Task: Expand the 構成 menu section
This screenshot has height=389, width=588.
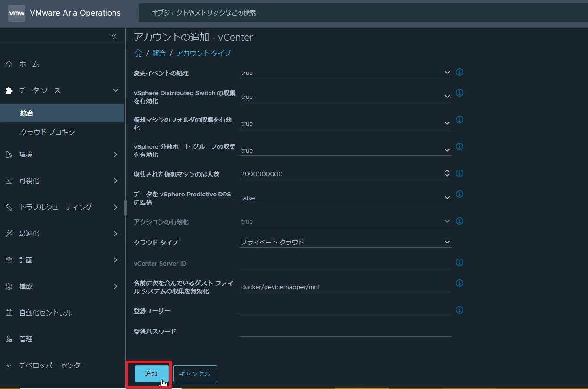Action: click(x=116, y=286)
